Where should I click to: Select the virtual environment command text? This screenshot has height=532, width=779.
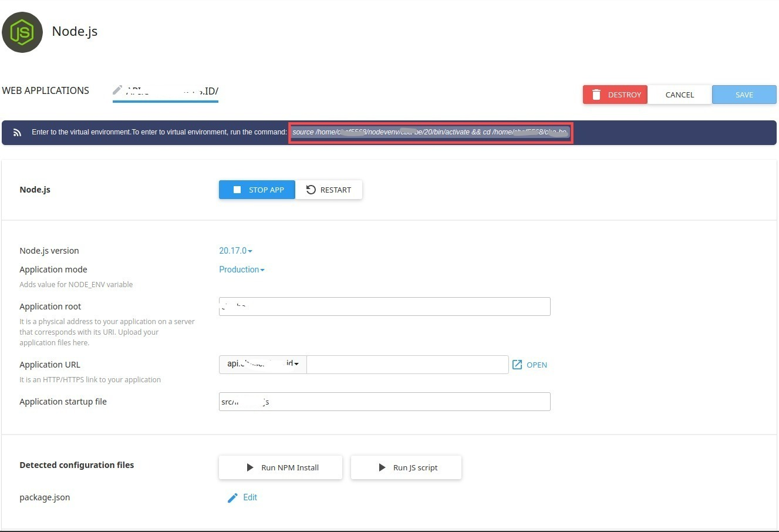pyautogui.click(x=430, y=132)
